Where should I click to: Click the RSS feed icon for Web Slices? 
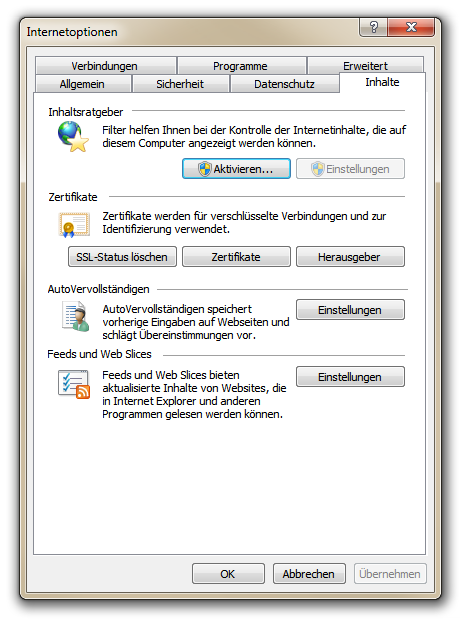tap(74, 384)
